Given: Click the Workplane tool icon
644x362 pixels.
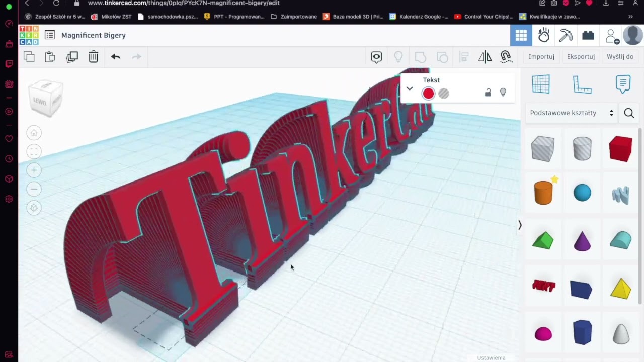Looking at the screenshot, I should pyautogui.click(x=541, y=84).
